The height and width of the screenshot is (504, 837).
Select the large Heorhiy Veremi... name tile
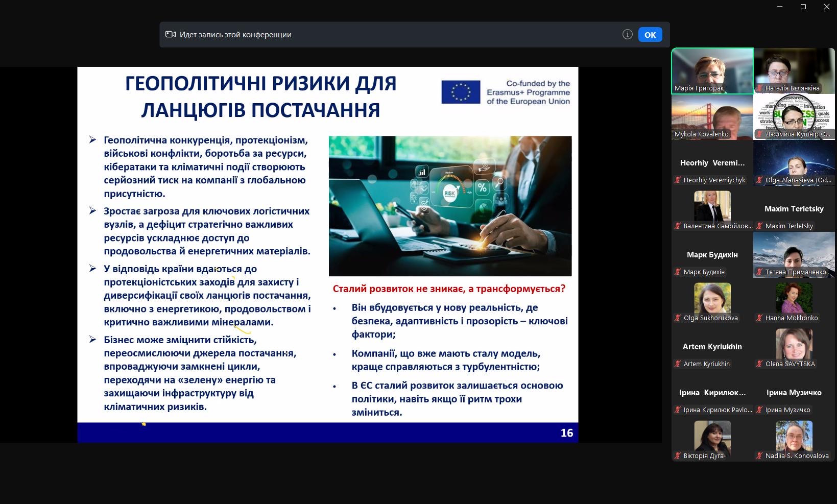click(x=712, y=163)
